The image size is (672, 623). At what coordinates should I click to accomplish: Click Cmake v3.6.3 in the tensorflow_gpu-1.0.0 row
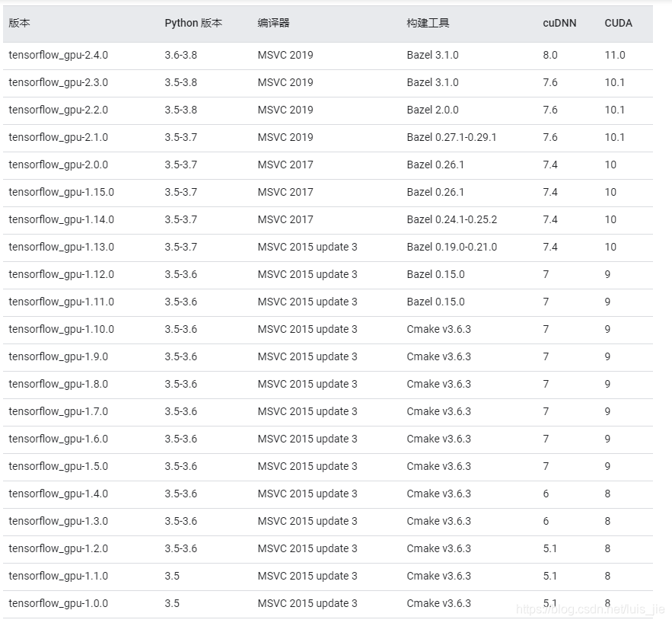tap(439, 604)
